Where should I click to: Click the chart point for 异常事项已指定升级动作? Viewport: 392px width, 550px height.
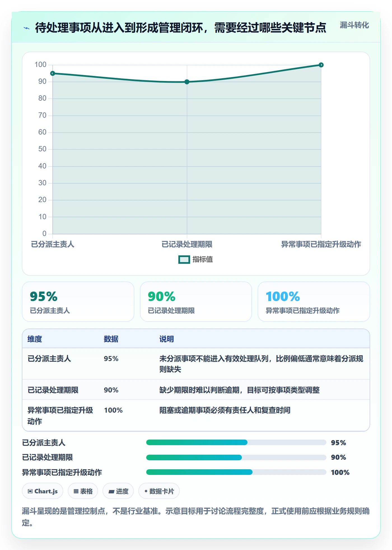pyautogui.click(x=321, y=65)
